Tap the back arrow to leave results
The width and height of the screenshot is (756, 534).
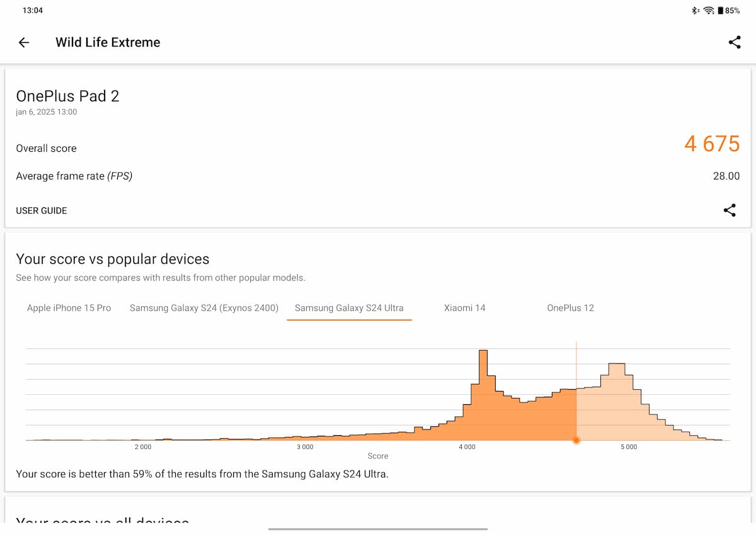[24, 42]
